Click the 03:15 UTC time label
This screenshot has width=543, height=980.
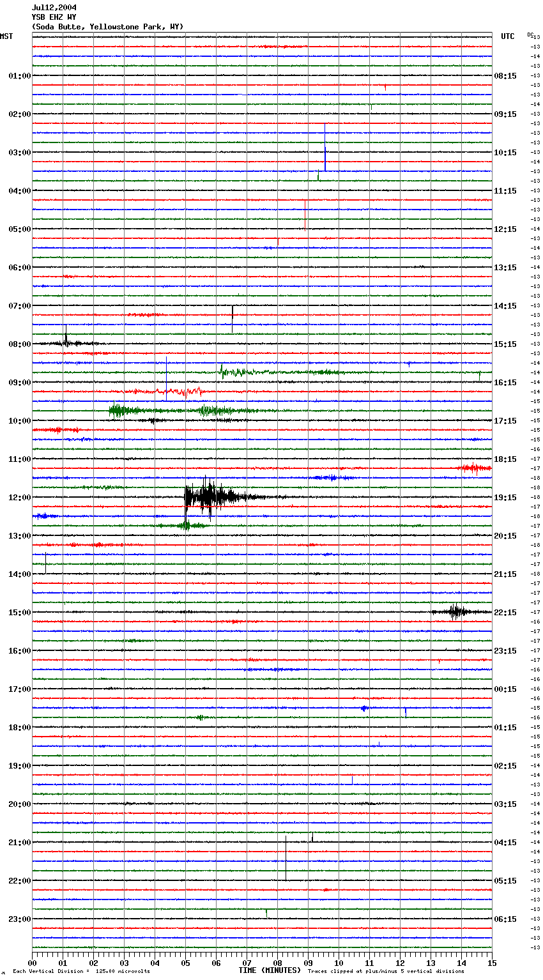505,804
